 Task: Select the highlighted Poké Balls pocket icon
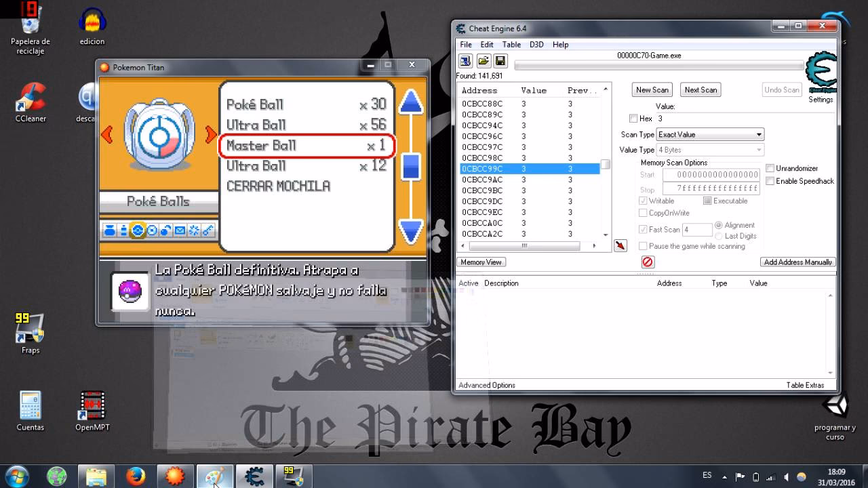pyautogui.click(x=138, y=230)
